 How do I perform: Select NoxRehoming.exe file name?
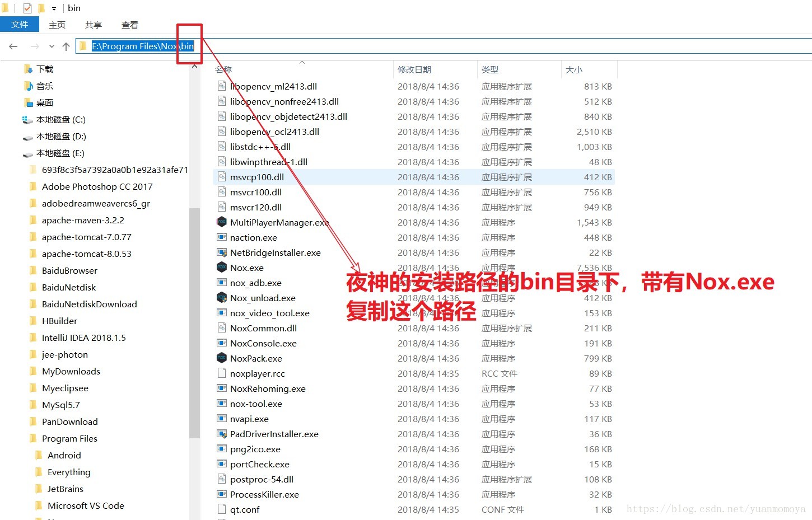(x=268, y=388)
